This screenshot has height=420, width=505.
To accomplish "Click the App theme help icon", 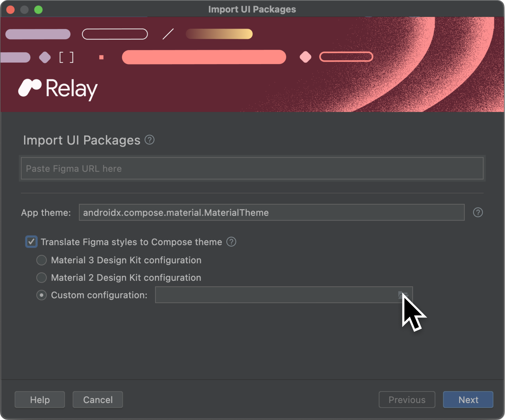I will [478, 212].
